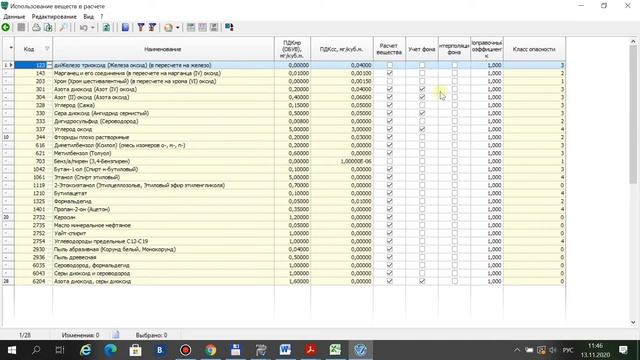Click the ПДКсс column header
640x360 pixels.
[342, 49]
